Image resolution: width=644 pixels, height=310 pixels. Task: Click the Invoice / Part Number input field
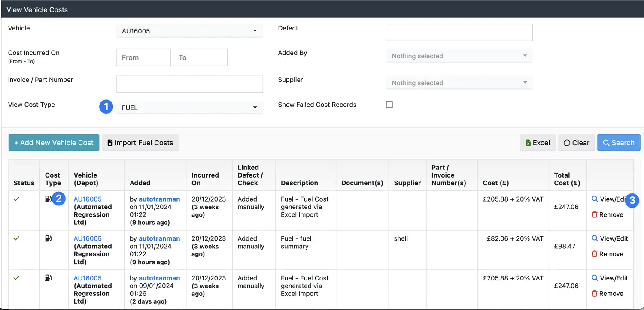pos(189,84)
